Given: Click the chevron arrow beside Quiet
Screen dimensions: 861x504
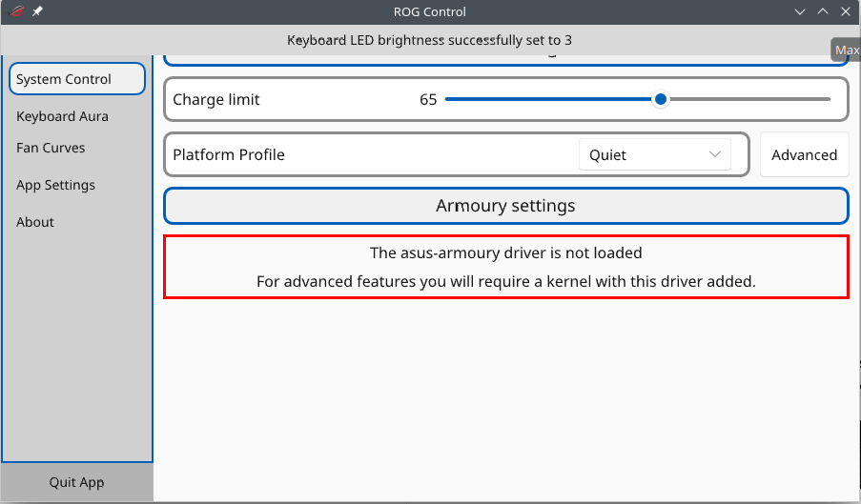Looking at the screenshot, I should point(714,154).
